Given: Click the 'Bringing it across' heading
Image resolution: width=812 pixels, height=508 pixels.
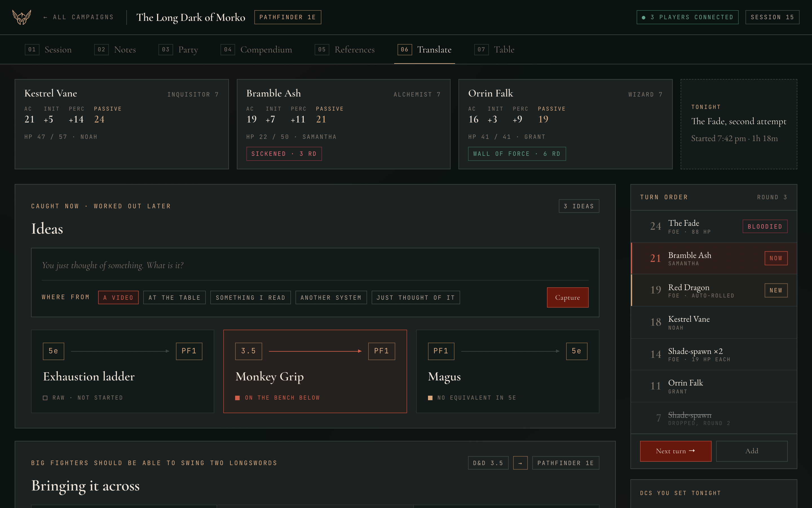Looking at the screenshot, I should [85, 486].
